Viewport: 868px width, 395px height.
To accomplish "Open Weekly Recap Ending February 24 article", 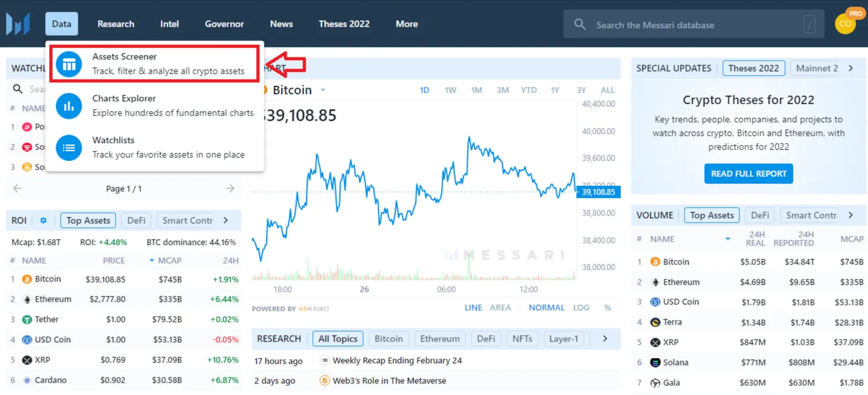I will click(x=397, y=360).
